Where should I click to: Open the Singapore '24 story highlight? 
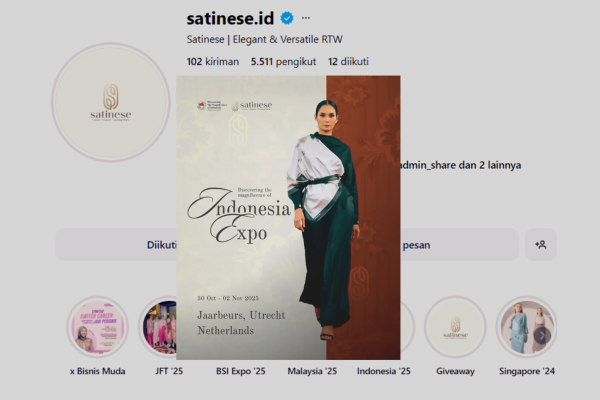pos(526,328)
